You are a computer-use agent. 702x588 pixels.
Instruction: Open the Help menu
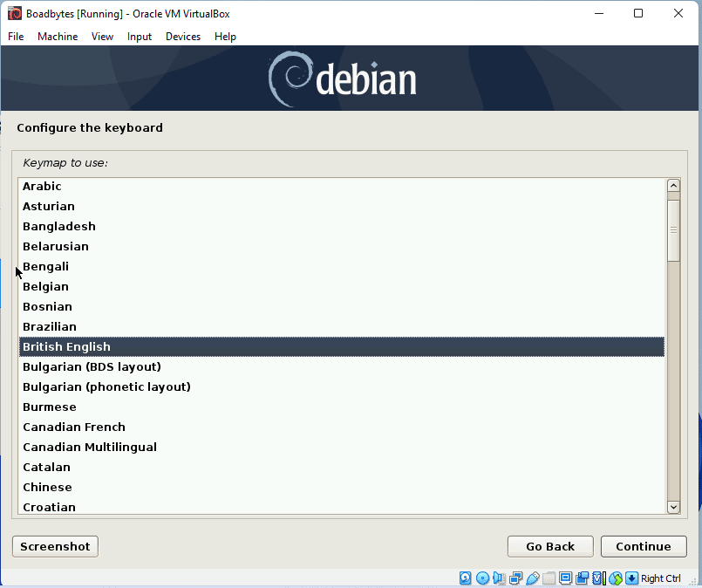[225, 37]
